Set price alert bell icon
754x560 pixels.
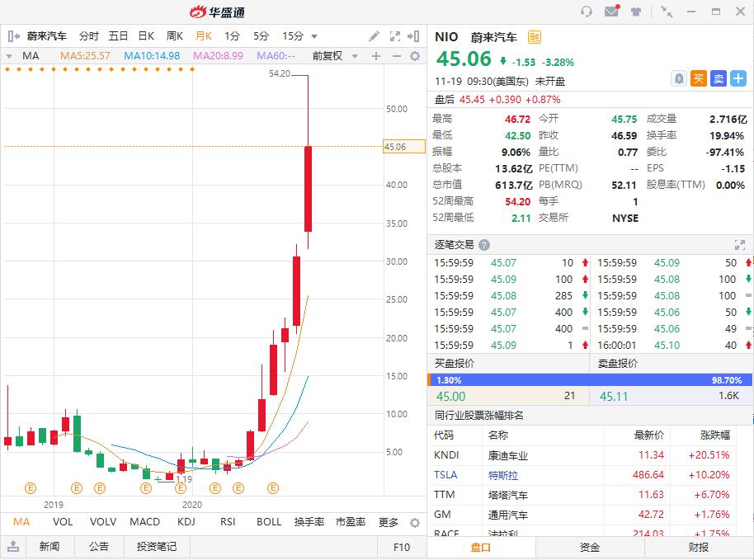678,78
